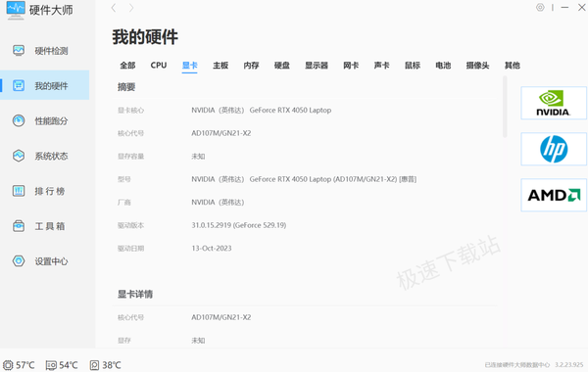Click the HP logo card

tap(554, 149)
